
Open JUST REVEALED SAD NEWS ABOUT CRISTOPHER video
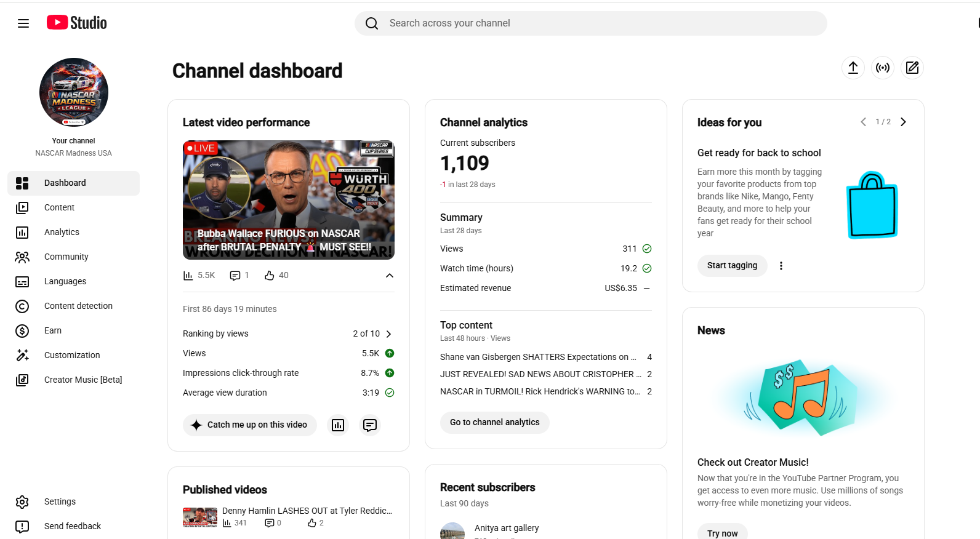(x=540, y=374)
